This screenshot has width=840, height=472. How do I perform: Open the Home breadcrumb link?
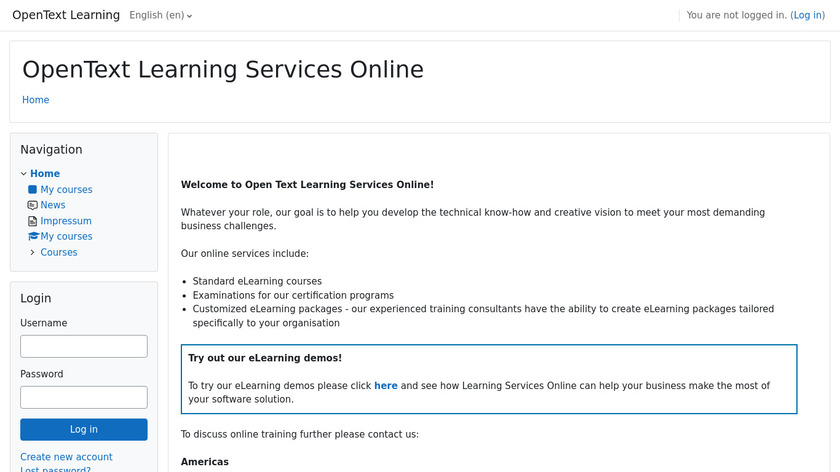click(x=36, y=100)
